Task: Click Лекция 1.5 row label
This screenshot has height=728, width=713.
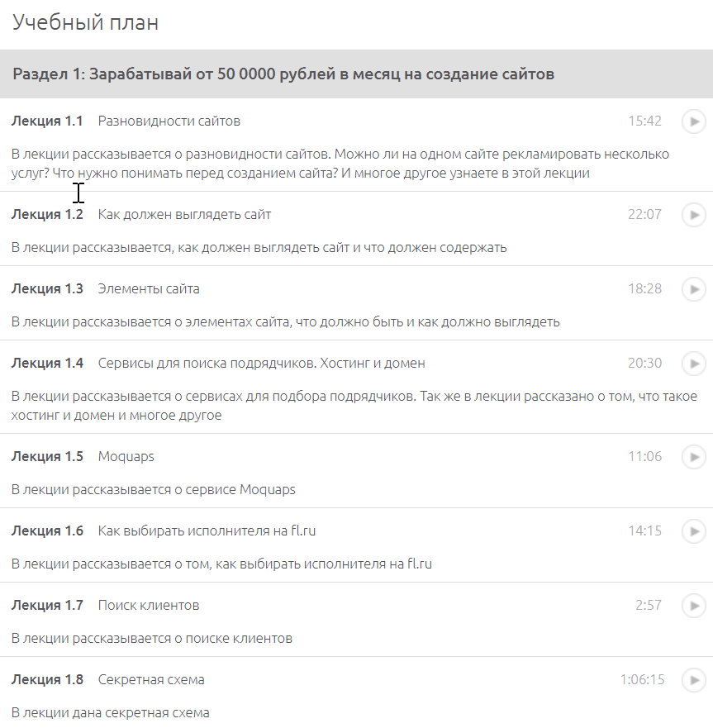Action: 47,457
